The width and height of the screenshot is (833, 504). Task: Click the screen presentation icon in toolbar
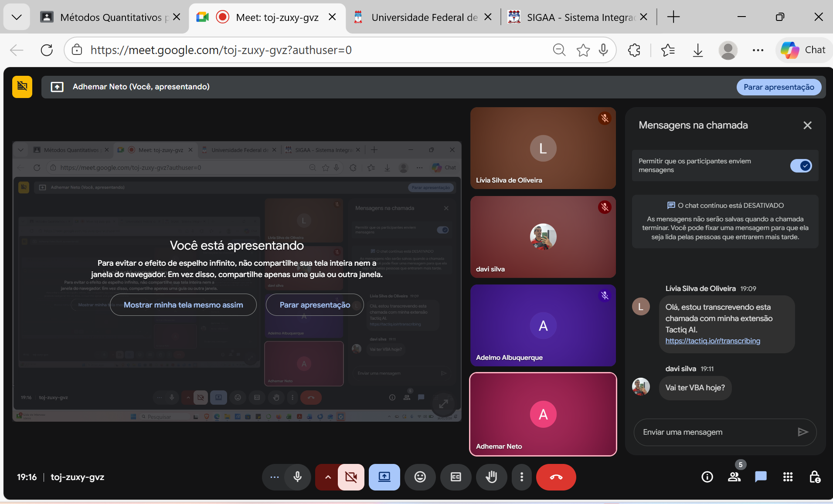click(x=384, y=477)
